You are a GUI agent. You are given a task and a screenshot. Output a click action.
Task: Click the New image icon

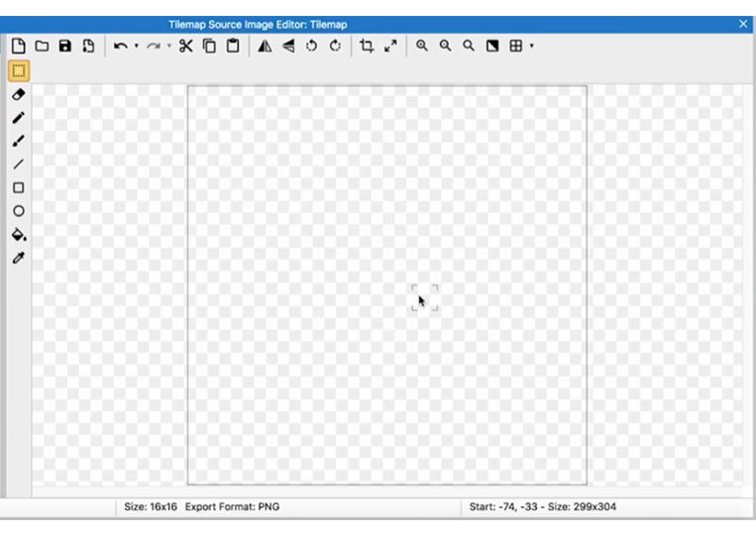18,46
